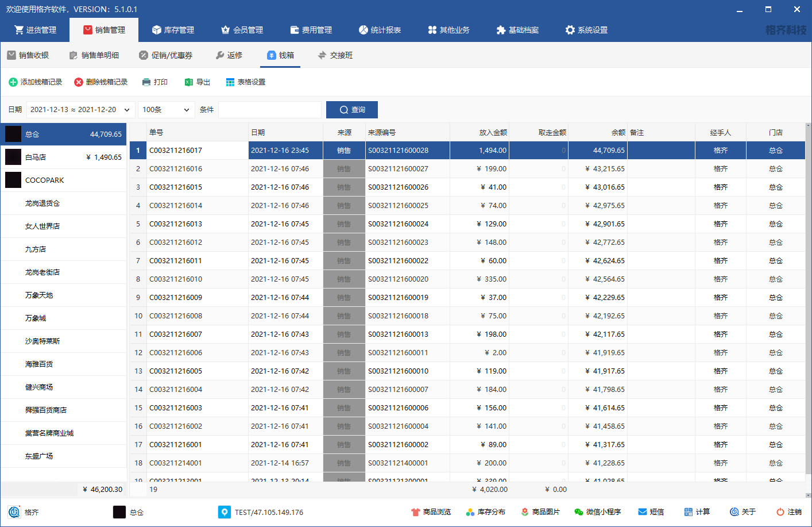812x527 pixels.
Task: Sort by 余额 column header
Action: 597,132
